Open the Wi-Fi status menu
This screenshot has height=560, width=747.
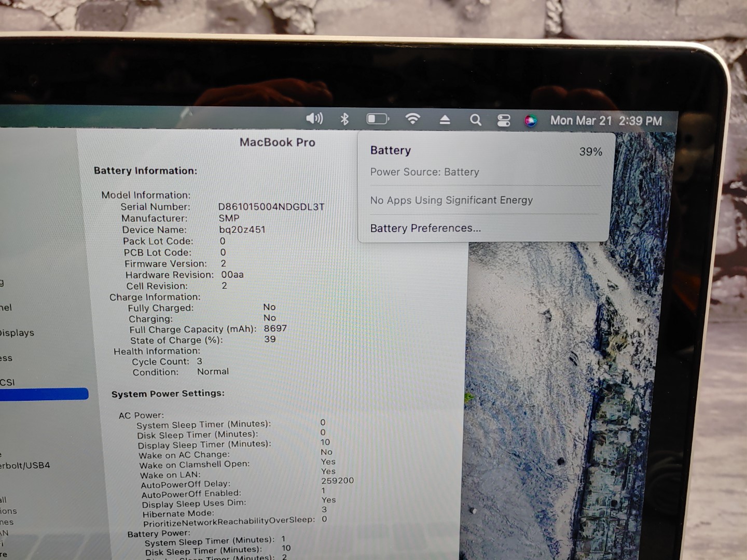[x=412, y=119]
